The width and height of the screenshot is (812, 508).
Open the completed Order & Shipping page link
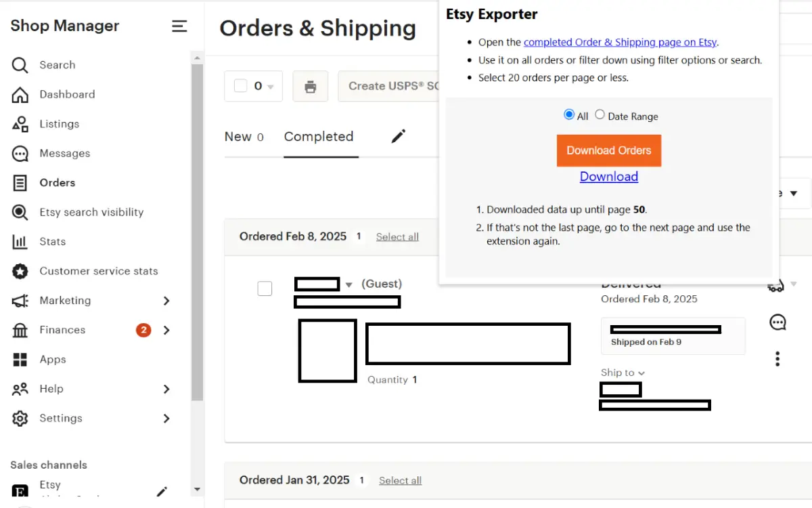pyautogui.click(x=620, y=42)
